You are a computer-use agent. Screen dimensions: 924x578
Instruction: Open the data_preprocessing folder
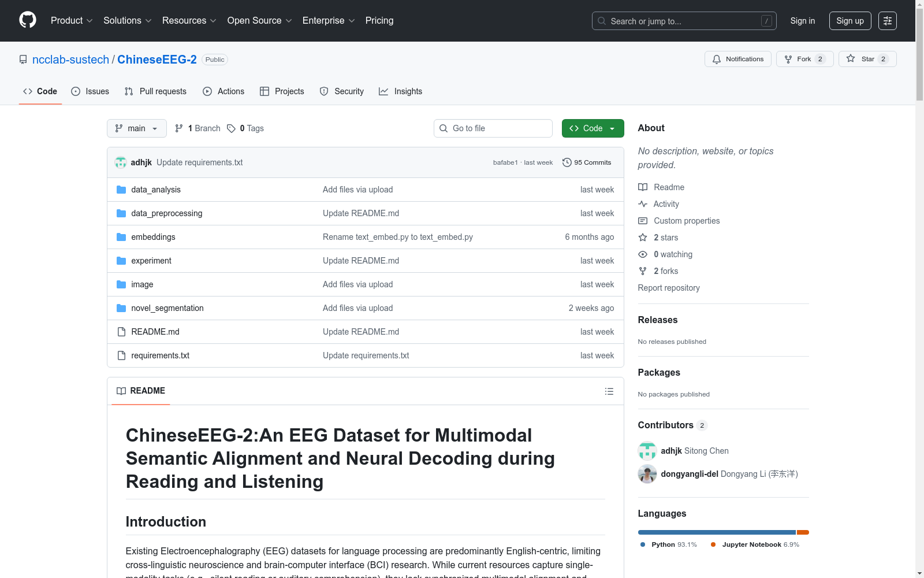(x=167, y=213)
